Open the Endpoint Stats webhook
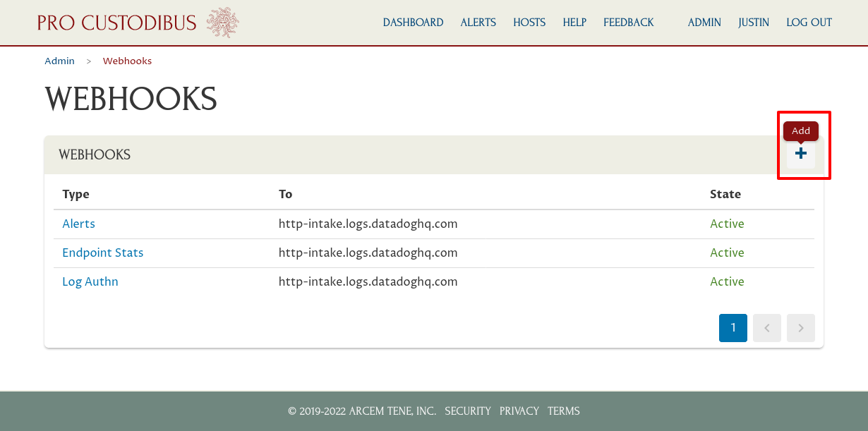This screenshot has width=868, height=431. [103, 253]
